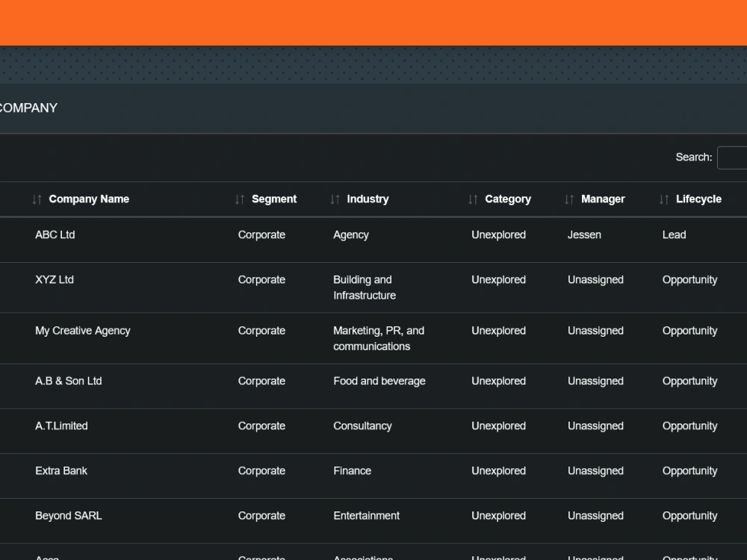Sort by Manager column arrows
The height and width of the screenshot is (560, 747).
568,199
